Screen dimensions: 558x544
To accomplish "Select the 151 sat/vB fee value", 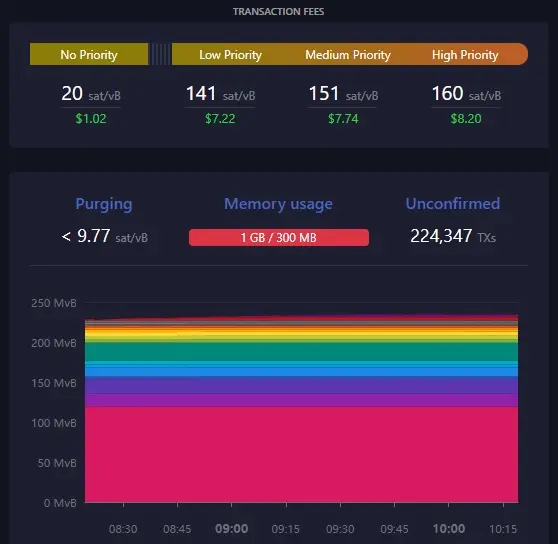I will 343,94.
